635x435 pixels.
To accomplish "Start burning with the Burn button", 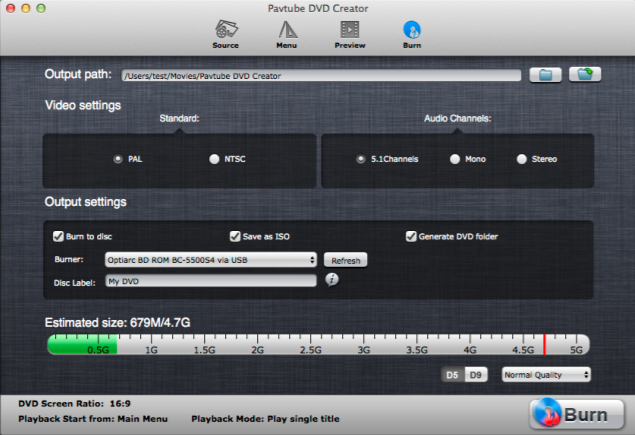I will (x=576, y=414).
